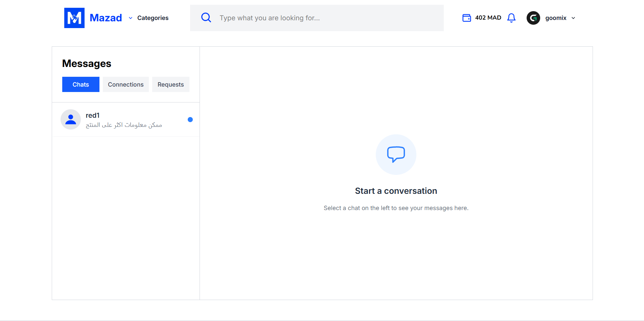
Task: Click the Mazad M logo icon
Action: pyautogui.click(x=74, y=18)
